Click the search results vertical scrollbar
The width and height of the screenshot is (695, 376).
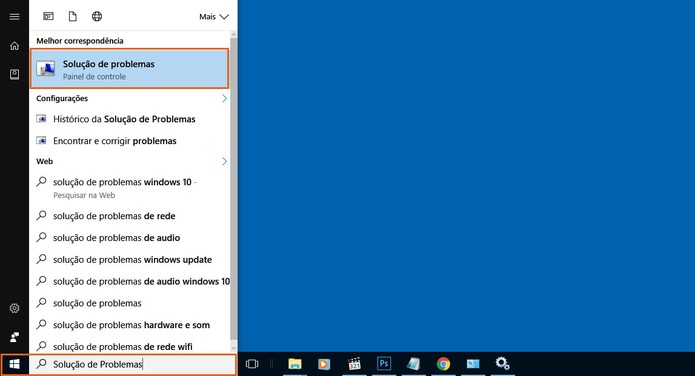(234, 191)
